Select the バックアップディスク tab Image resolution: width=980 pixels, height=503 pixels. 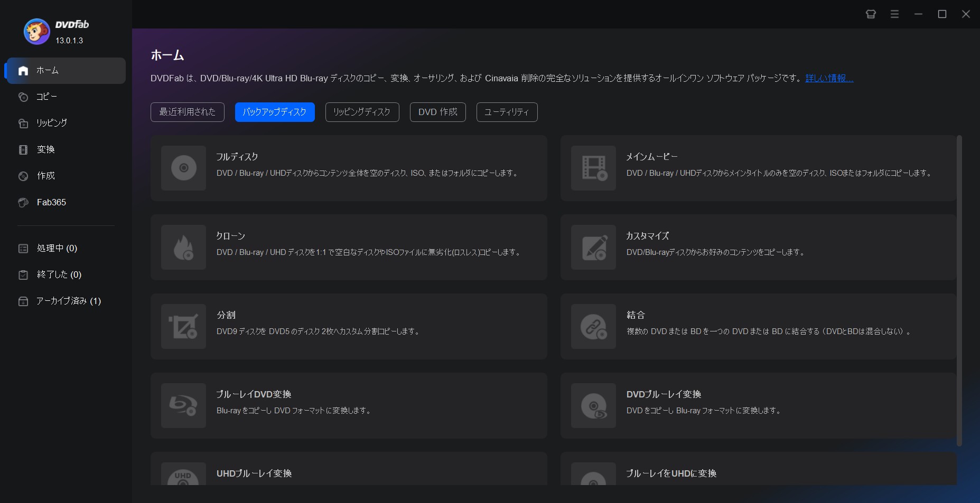(x=275, y=112)
